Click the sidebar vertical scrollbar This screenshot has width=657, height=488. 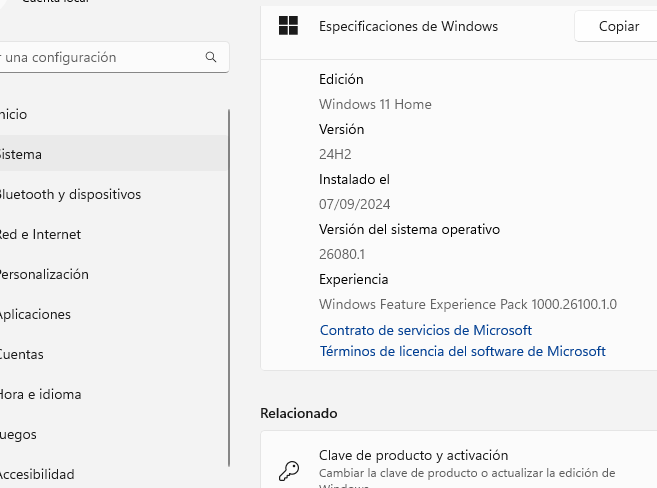229,288
